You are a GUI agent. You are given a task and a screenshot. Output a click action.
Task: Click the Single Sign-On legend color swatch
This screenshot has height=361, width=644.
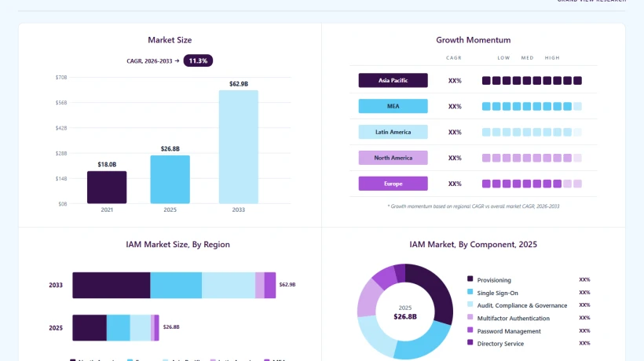pos(470,292)
